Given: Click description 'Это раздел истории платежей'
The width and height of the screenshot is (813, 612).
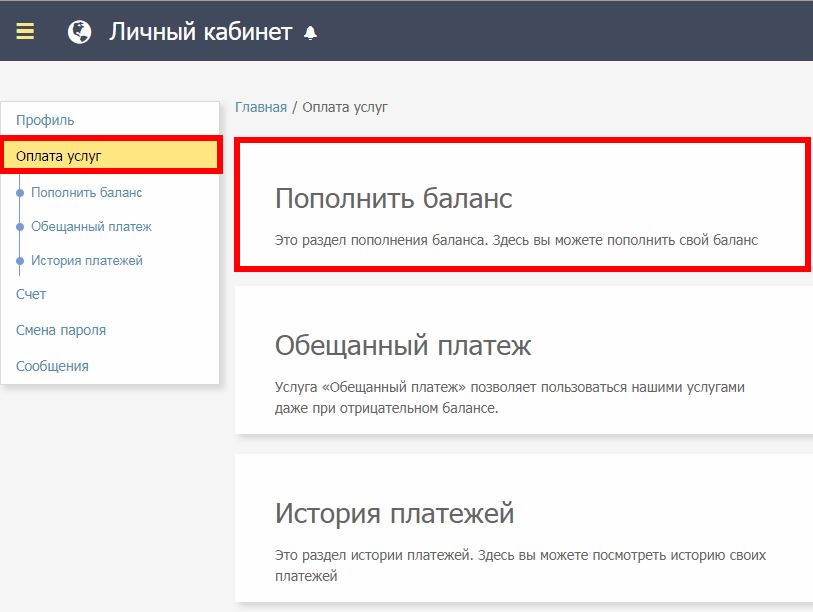Looking at the screenshot, I should pyautogui.click(x=373, y=555).
